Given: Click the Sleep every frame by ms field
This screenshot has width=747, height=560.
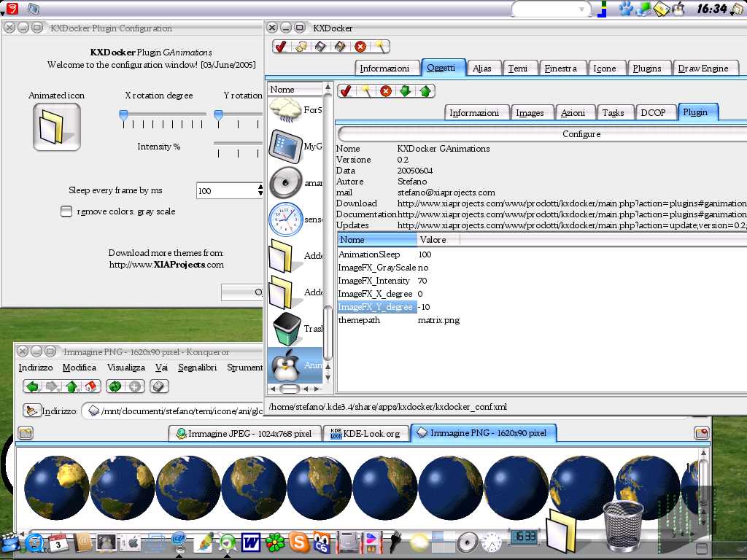Looking at the screenshot, I should pos(227,190).
